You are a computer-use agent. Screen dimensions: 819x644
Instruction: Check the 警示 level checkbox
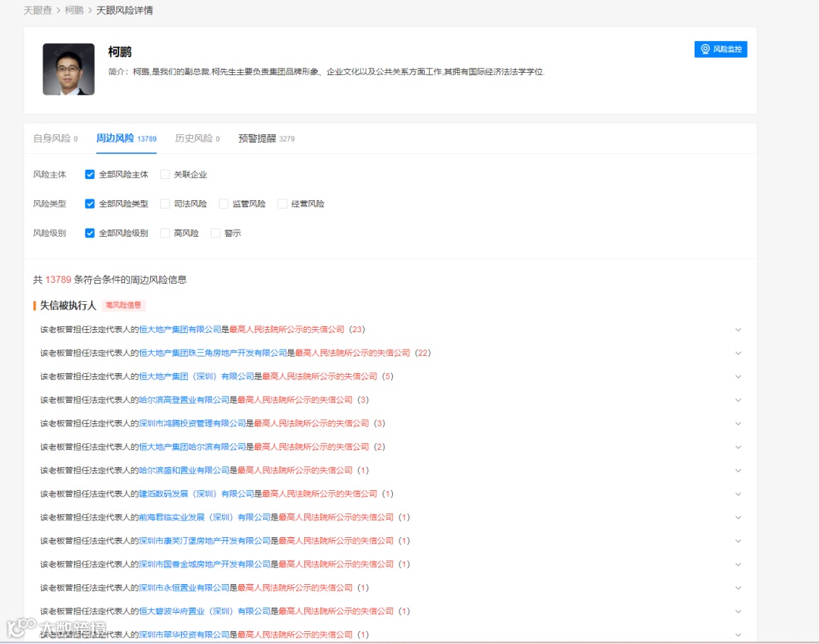point(215,233)
